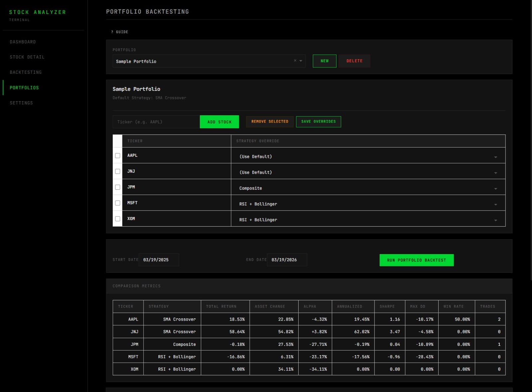Image resolution: width=532 pixels, height=392 pixels.
Task: Toggle the XOM row checkbox
Action: (117, 219)
